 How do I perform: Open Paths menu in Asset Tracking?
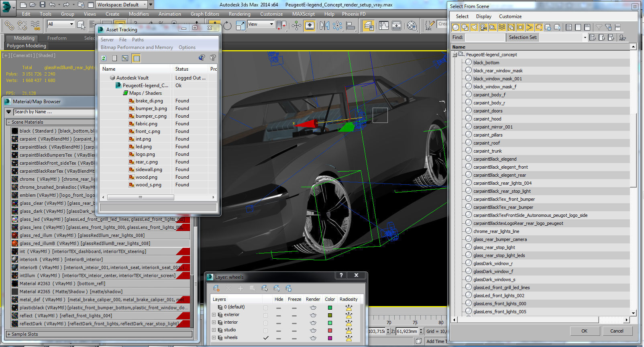138,40
